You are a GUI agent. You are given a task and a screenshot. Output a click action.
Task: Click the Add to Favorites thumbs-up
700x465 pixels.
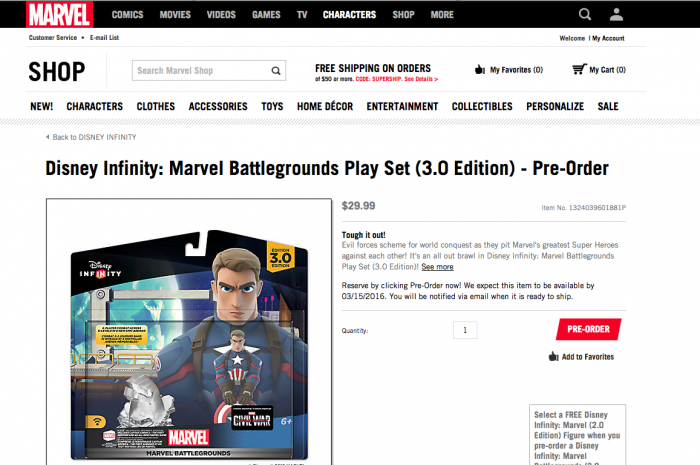tap(554, 357)
